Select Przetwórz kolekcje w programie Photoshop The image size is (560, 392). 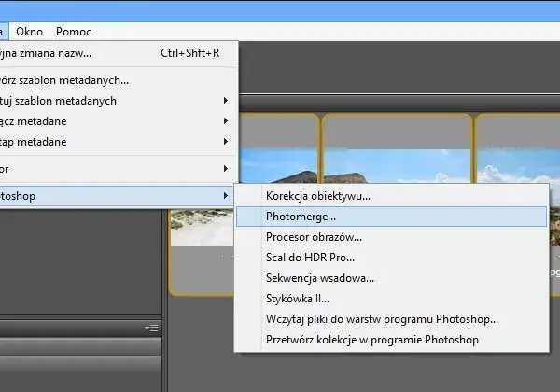tap(391, 340)
